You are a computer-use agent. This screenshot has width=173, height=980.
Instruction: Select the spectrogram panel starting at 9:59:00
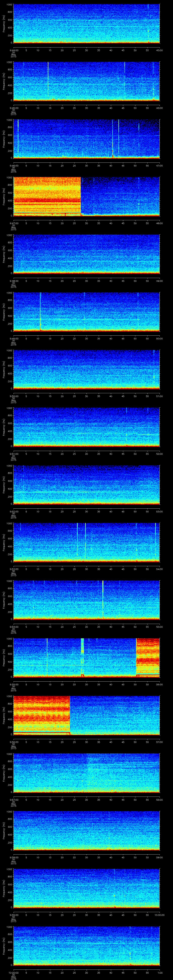86,888
